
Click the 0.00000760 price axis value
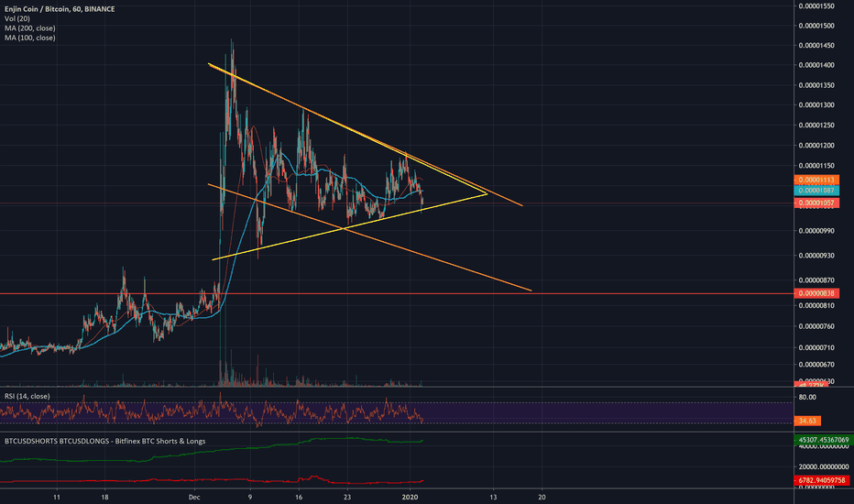(816, 326)
